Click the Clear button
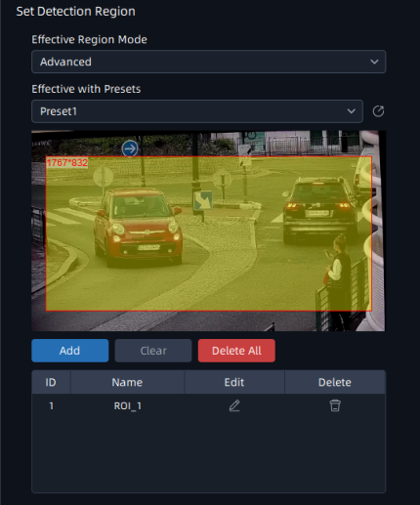 pos(153,351)
